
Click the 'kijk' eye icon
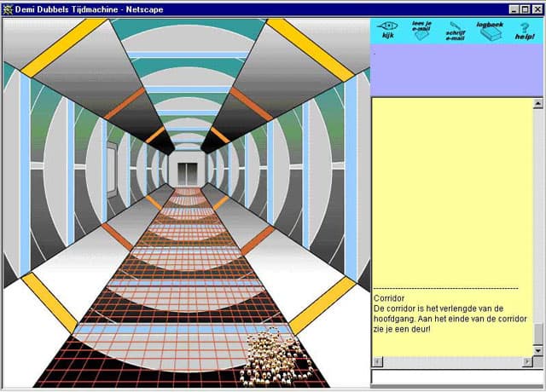click(387, 32)
